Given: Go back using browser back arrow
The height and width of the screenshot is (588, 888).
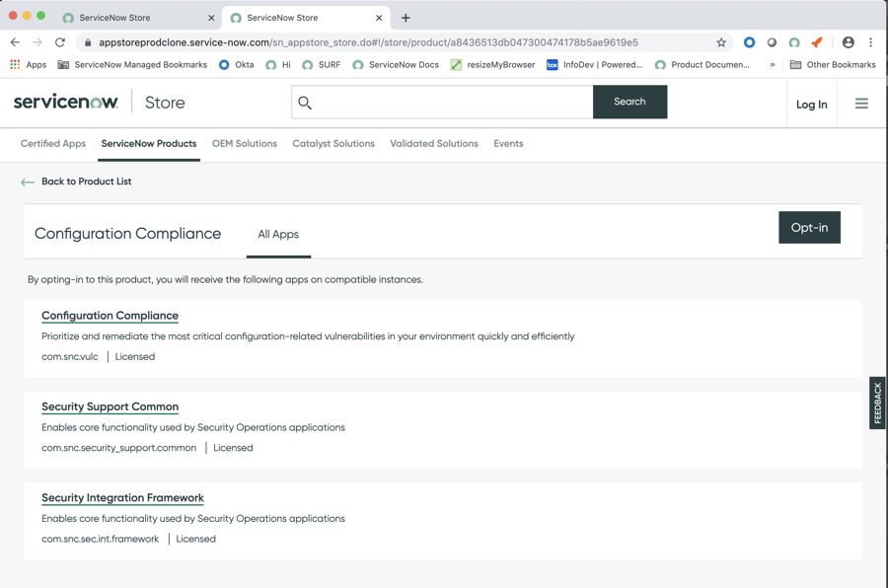Looking at the screenshot, I should coord(15,42).
